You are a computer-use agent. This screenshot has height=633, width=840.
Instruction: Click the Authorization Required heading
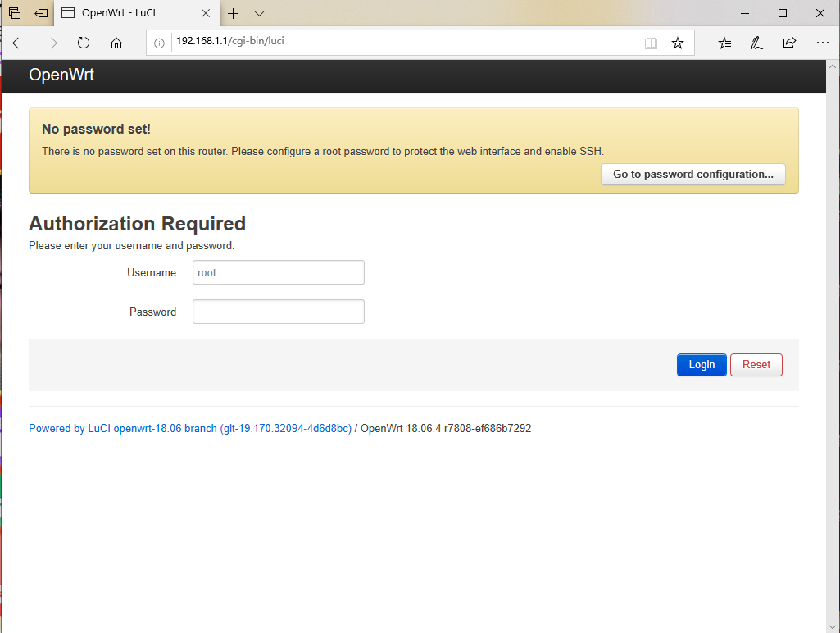pos(137,224)
